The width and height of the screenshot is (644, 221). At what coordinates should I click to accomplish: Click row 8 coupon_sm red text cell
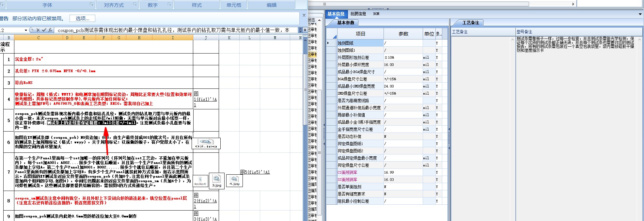click(103, 200)
